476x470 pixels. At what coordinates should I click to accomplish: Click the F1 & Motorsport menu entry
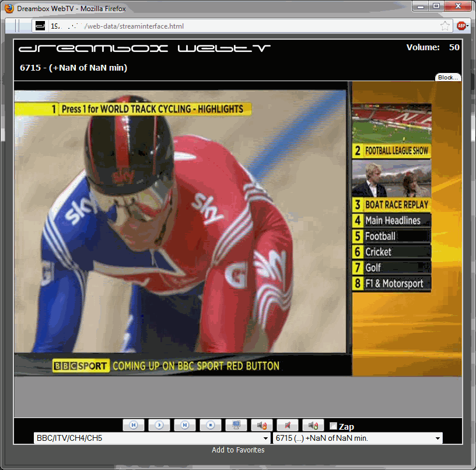tap(391, 283)
